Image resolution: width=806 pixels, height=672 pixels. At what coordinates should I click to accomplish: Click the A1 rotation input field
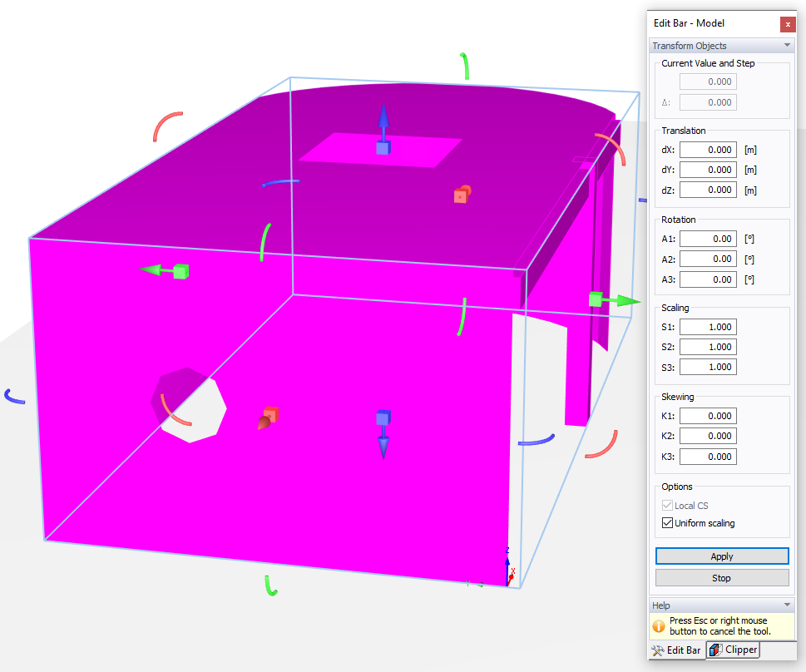(708, 239)
